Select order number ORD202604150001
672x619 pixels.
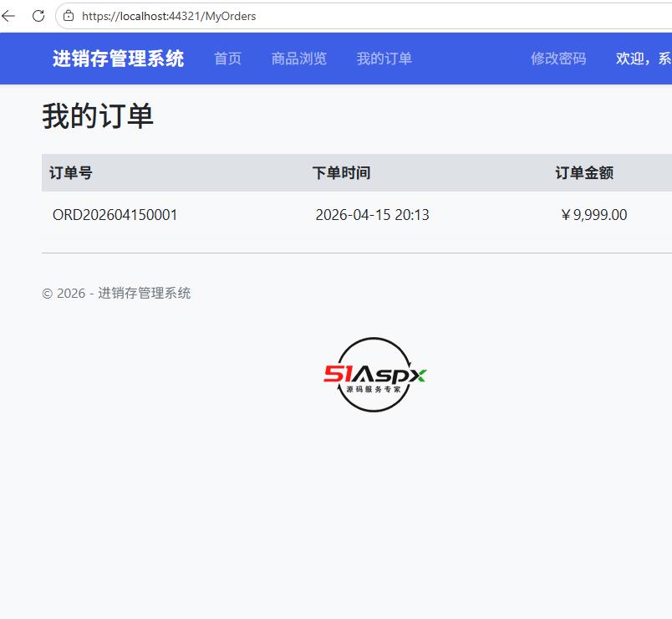pos(115,214)
